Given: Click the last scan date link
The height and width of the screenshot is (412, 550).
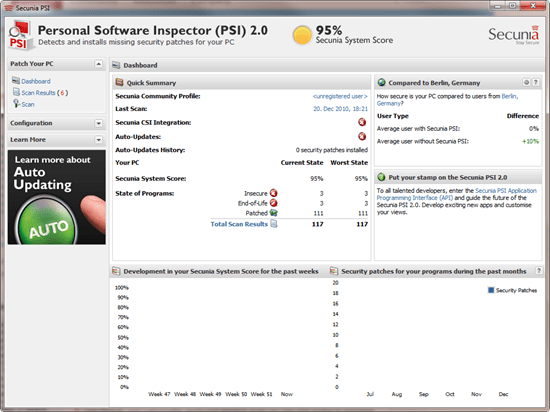Looking at the screenshot, I should click(341, 109).
